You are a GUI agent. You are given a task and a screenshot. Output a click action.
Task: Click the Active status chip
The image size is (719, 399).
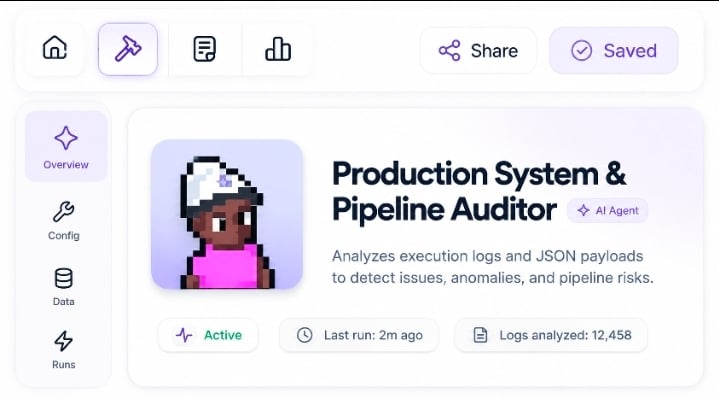pos(209,335)
